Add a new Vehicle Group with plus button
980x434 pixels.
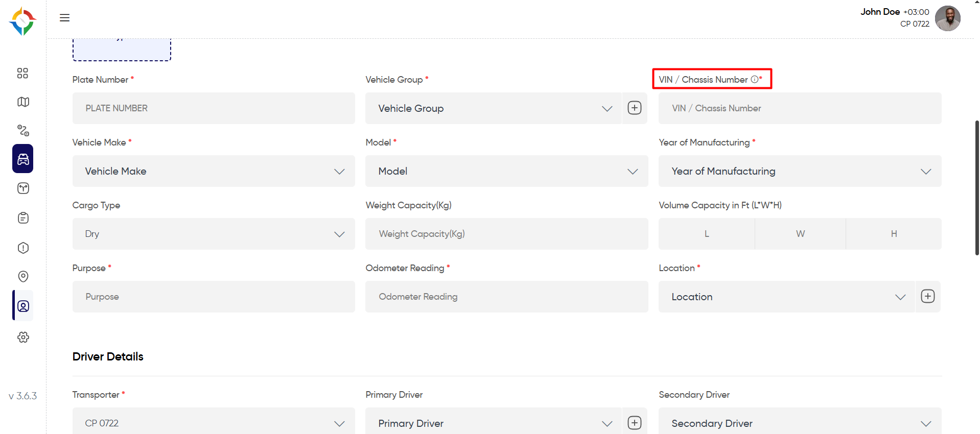[635, 108]
